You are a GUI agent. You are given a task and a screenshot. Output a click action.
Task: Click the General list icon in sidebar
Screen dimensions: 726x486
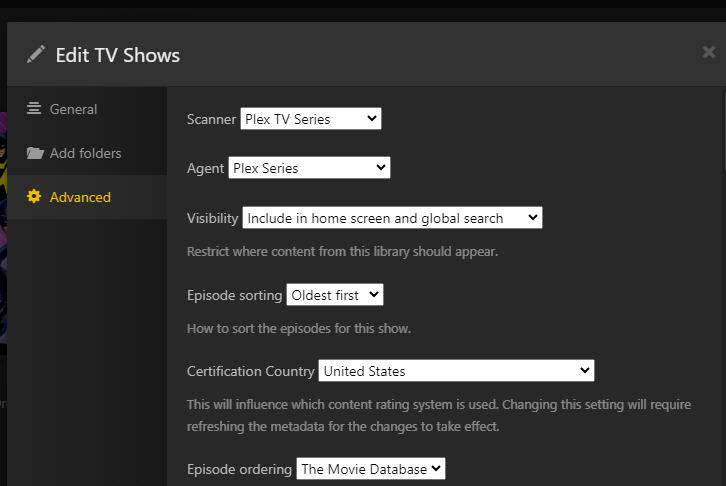pyautogui.click(x=34, y=108)
